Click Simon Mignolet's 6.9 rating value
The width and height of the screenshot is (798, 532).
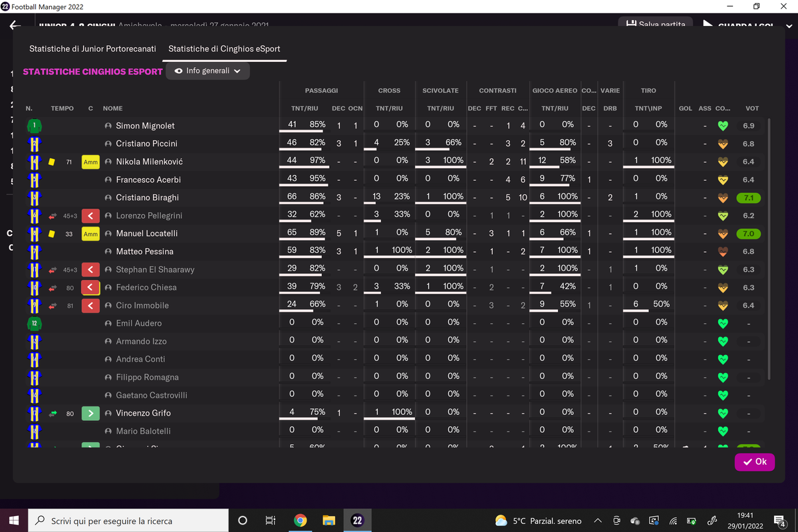point(749,126)
